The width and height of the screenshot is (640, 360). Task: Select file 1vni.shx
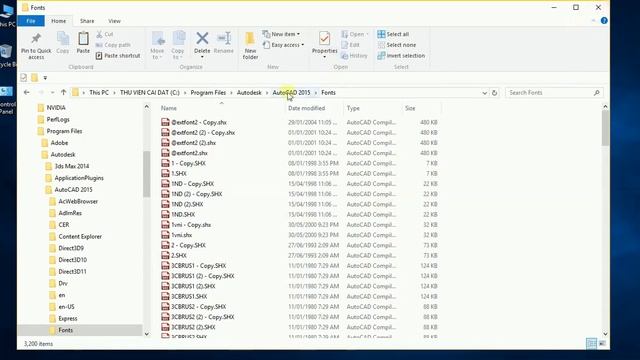[181, 235]
